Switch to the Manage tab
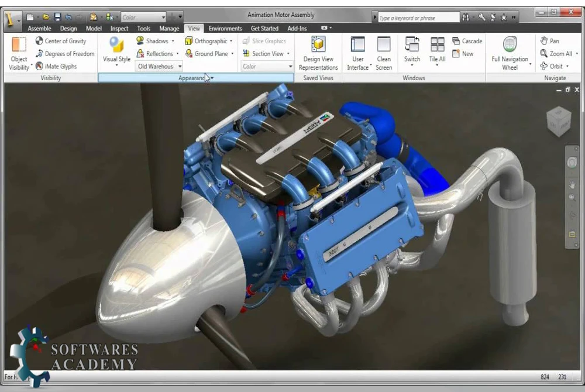585x392 pixels. click(169, 28)
